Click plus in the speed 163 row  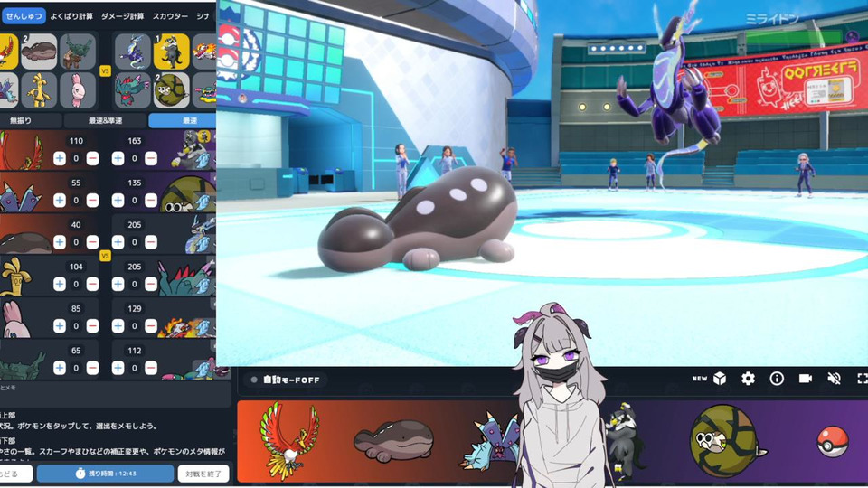point(118,158)
